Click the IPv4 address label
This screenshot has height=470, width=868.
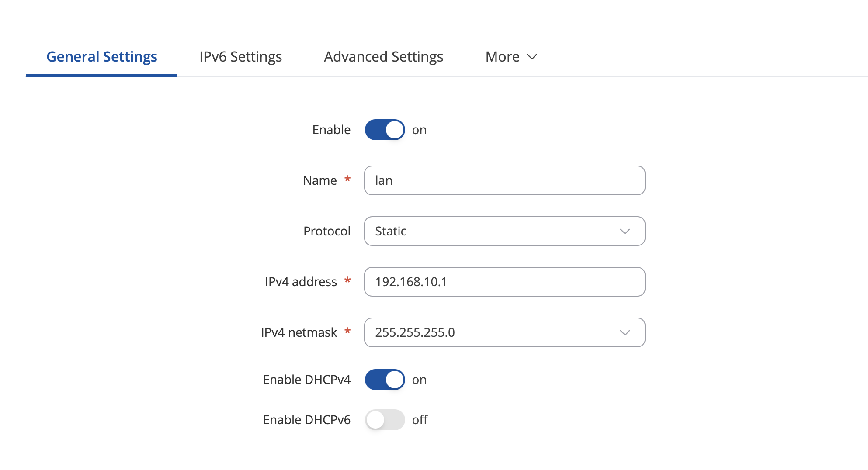[301, 282]
